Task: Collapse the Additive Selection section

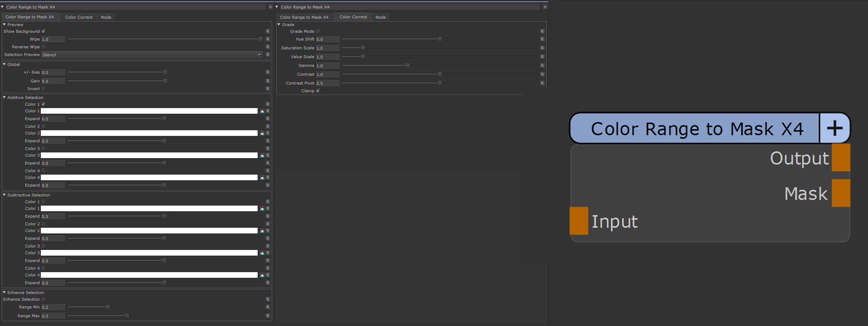Action: [4, 98]
